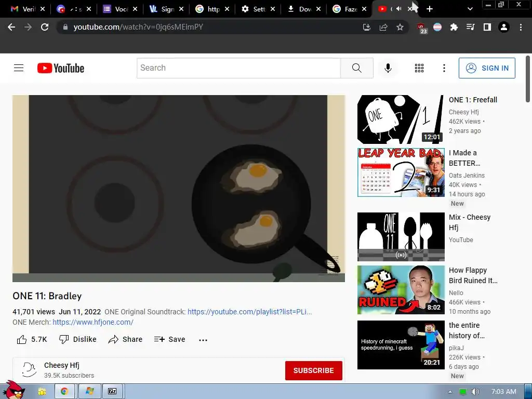Image resolution: width=532 pixels, height=399 pixels.
Task: Open minecraft speedrunning history thumbnail
Action: [401, 345]
